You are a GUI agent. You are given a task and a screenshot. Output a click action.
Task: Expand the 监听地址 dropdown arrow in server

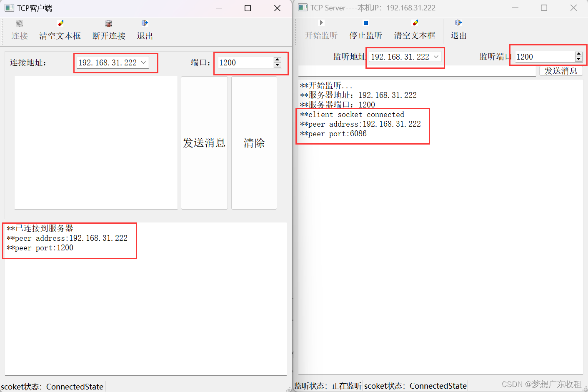436,57
